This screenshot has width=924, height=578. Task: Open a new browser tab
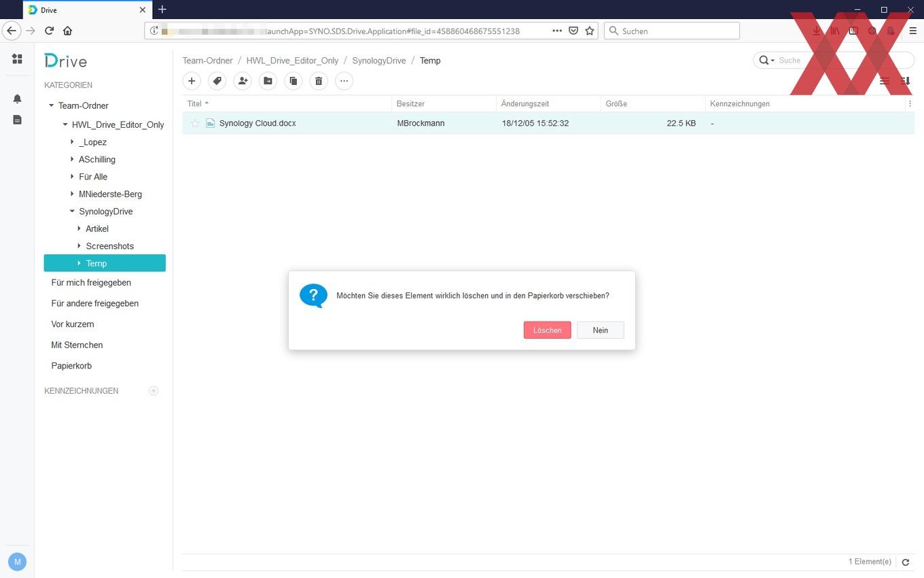162,10
